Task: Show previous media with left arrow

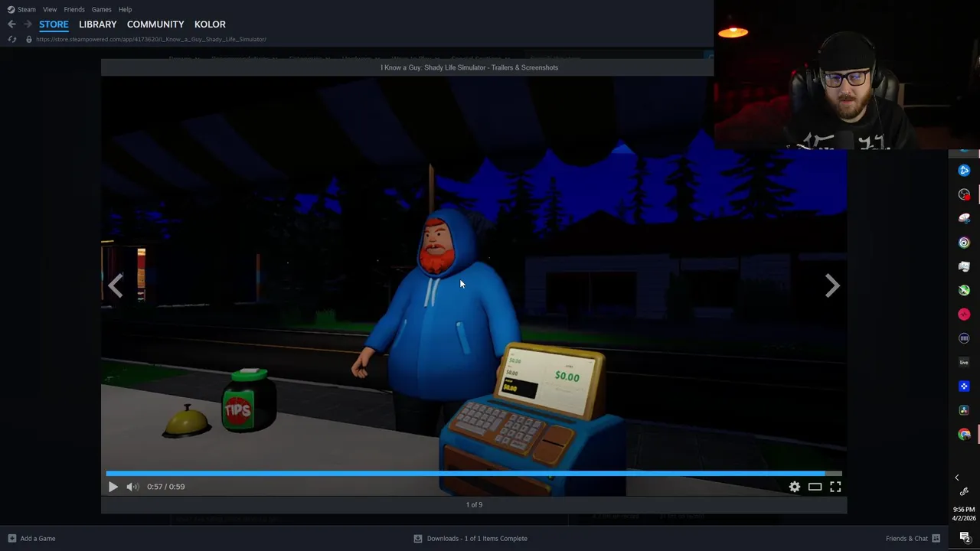Action: [x=115, y=285]
